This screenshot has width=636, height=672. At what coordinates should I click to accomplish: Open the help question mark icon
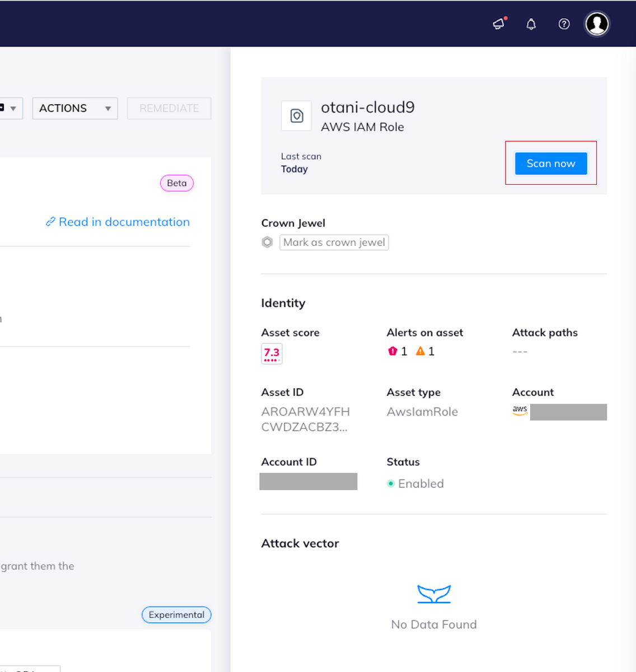click(x=564, y=24)
